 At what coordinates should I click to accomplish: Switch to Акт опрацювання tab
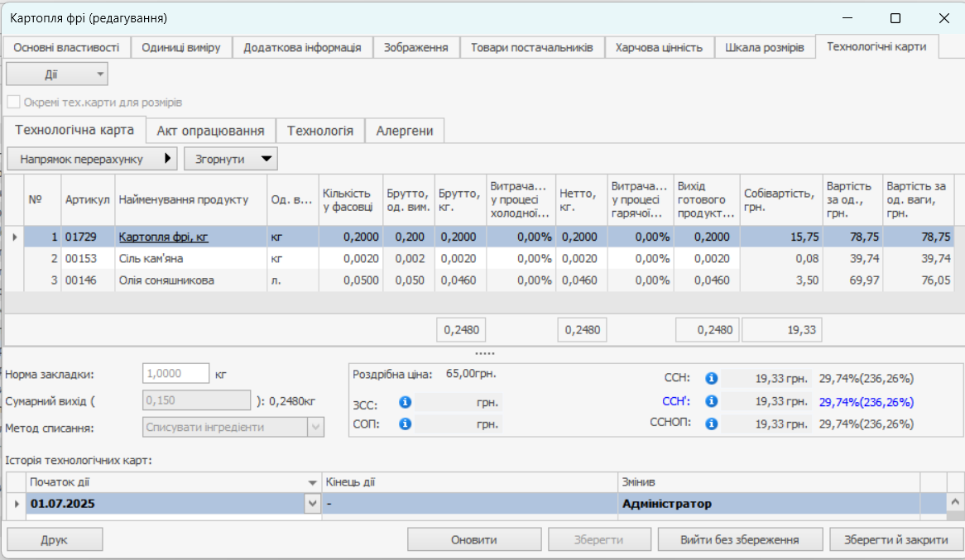(x=210, y=131)
